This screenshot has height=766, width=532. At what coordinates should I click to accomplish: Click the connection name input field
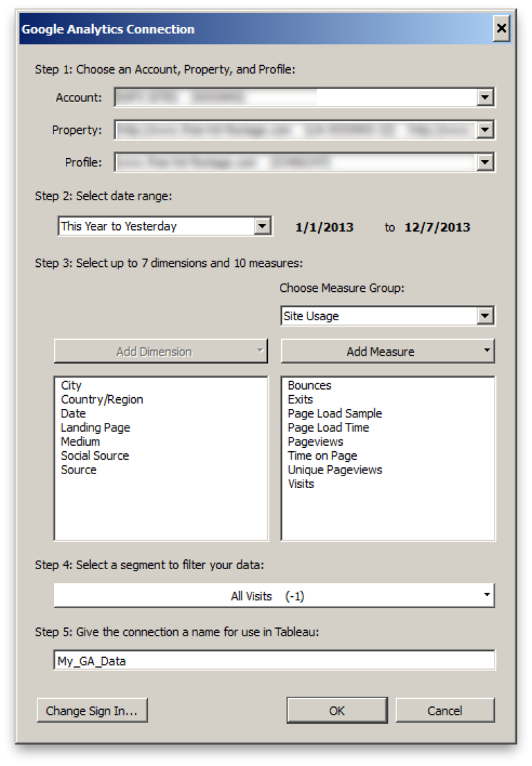point(274,661)
